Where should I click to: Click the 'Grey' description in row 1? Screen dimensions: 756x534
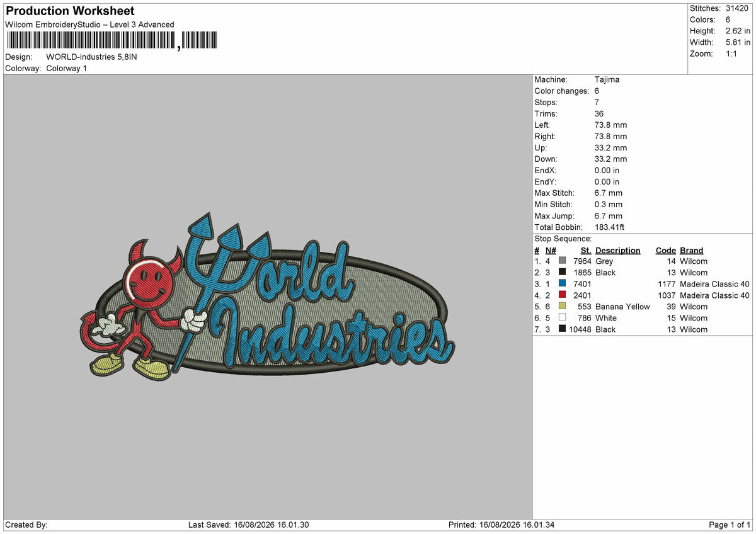tap(604, 261)
